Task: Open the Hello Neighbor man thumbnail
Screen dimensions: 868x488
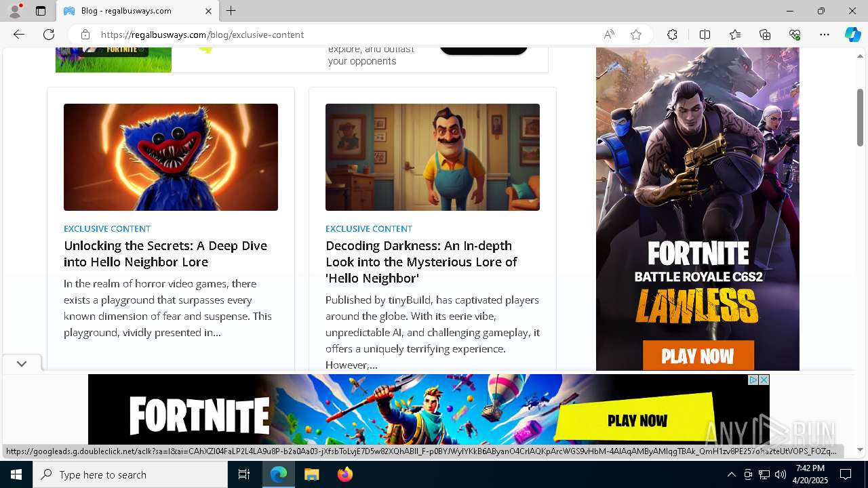Action: coord(433,157)
